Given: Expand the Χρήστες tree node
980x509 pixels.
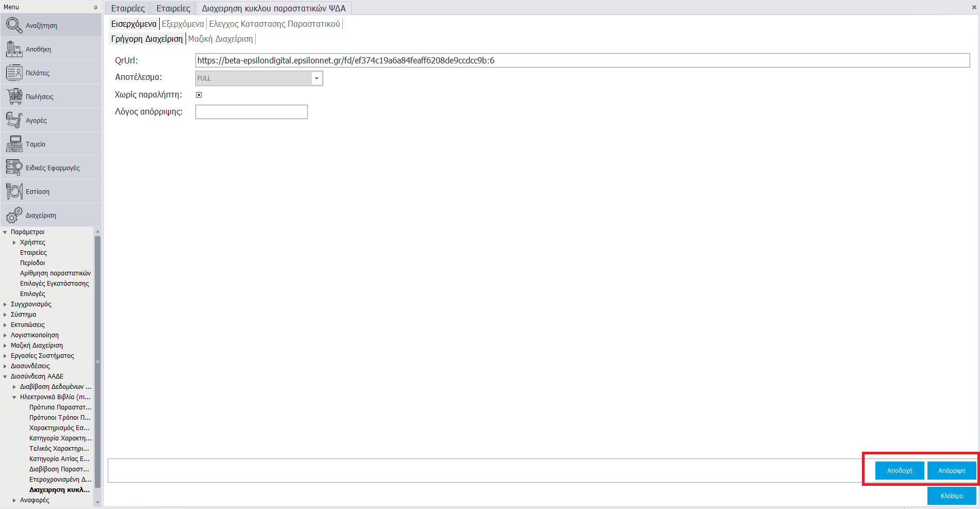Looking at the screenshot, I should (14, 242).
